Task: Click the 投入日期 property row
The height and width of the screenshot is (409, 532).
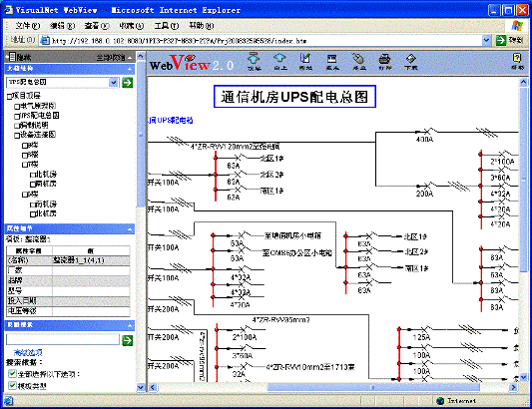Action: (x=68, y=301)
